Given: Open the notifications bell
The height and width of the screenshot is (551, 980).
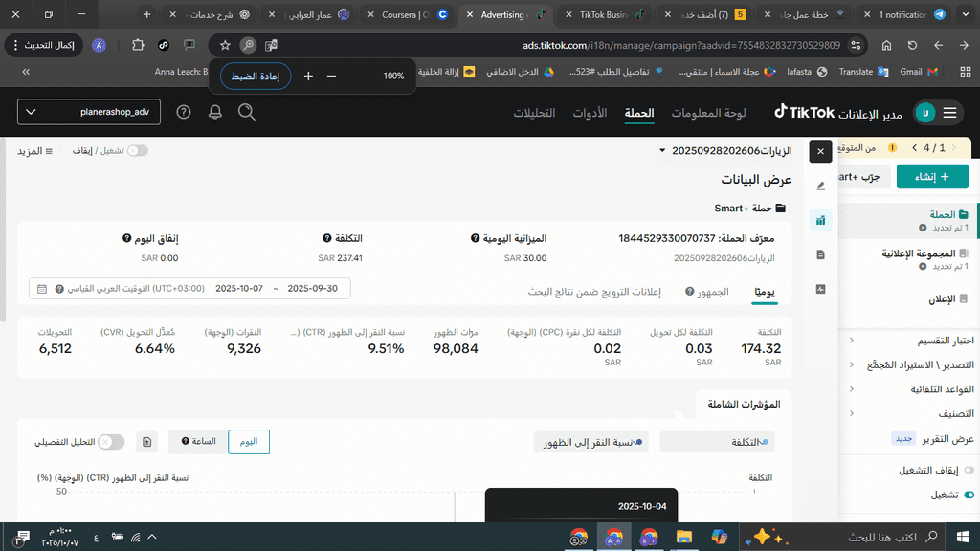Looking at the screenshot, I should (x=215, y=112).
